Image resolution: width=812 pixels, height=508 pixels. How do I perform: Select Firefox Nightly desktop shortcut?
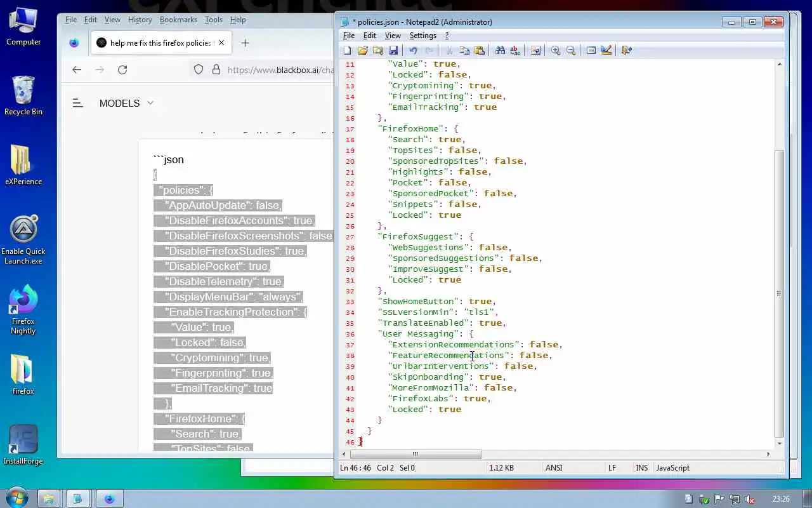(23, 310)
